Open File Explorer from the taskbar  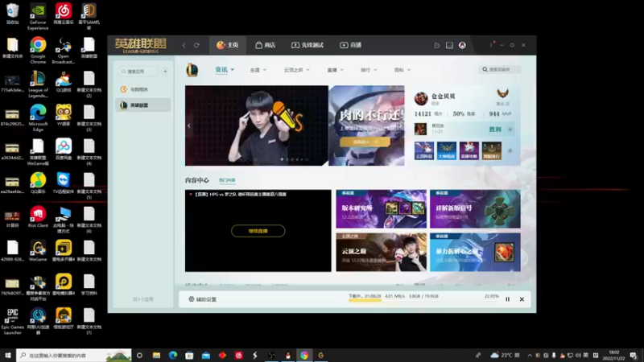[x=156, y=355]
